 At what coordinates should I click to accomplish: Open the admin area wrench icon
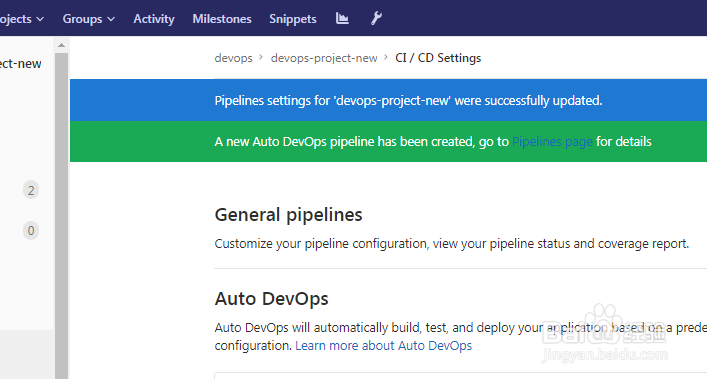376,18
